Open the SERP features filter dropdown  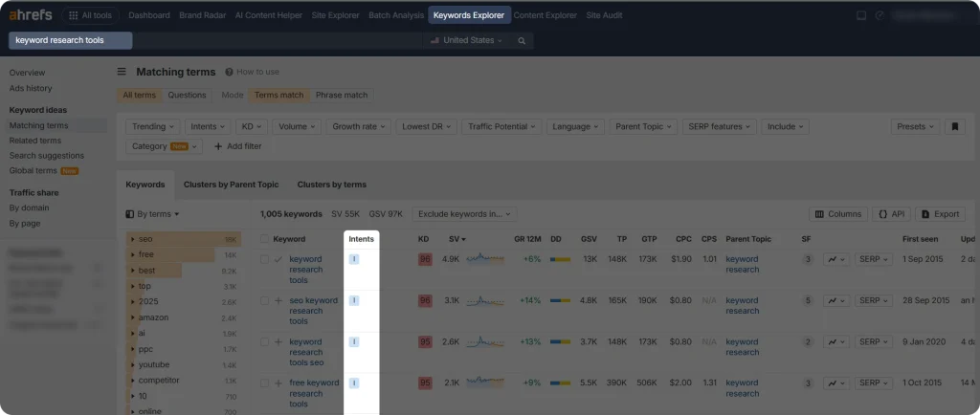pyautogui.click(x=720, y=126)
